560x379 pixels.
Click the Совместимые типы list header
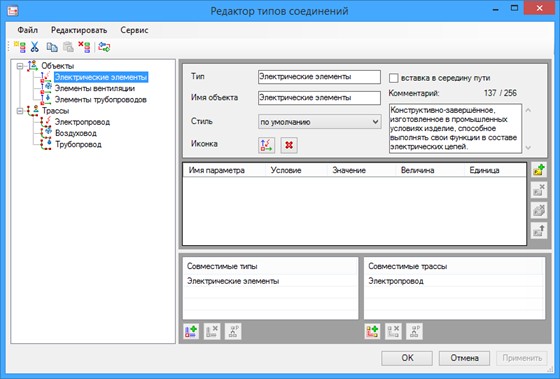pyautogui.click(x=270, y=266)
